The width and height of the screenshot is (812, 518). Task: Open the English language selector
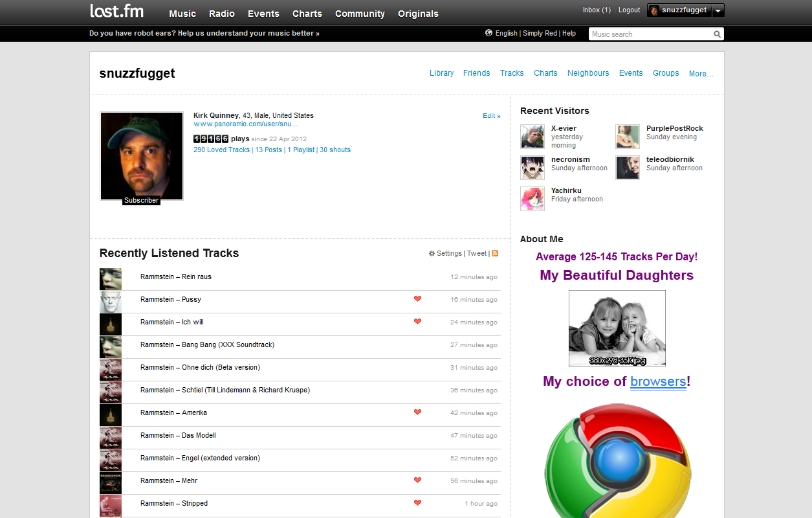pos(506,34)
